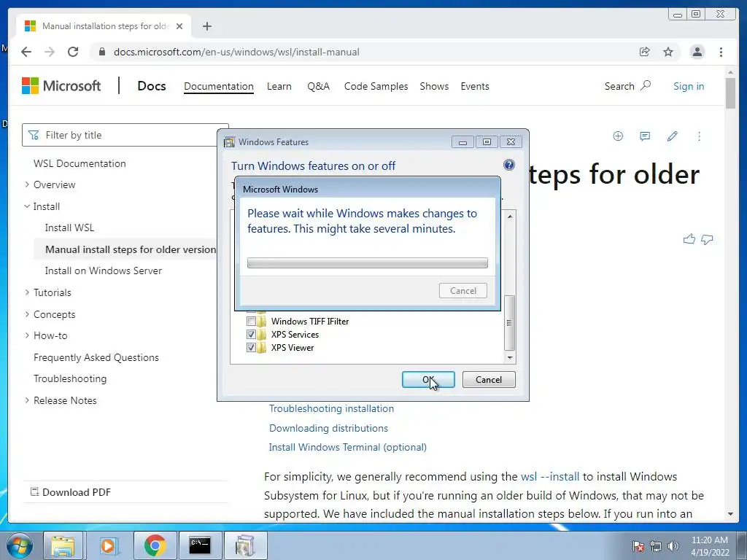Screen dimensions: 747x560
Task: Expand the Overview section
Action: pyautogui.click(x=27, y=184)
